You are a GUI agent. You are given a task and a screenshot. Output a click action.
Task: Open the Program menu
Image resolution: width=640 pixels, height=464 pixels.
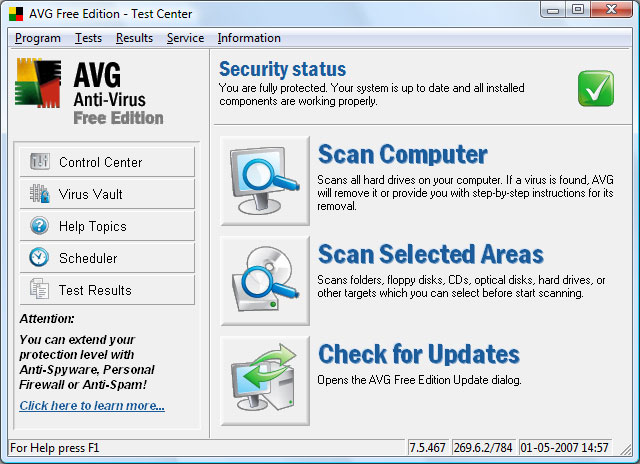[38, 38]
